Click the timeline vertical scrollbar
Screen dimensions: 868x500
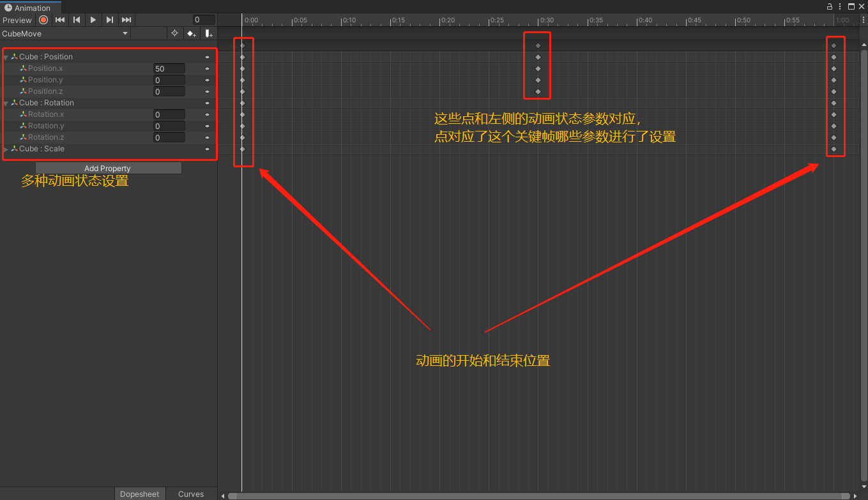(x=864, y=266)
